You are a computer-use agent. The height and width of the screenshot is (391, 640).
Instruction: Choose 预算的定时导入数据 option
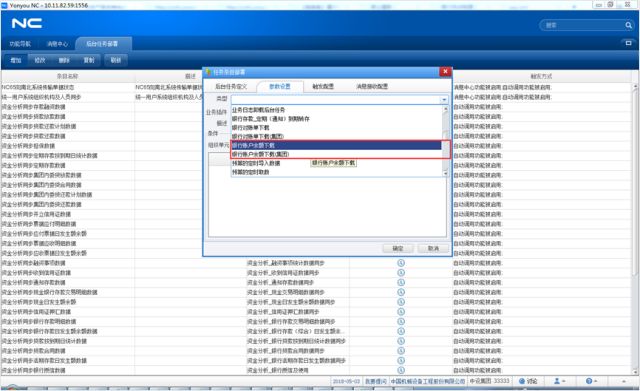point(256,163)
